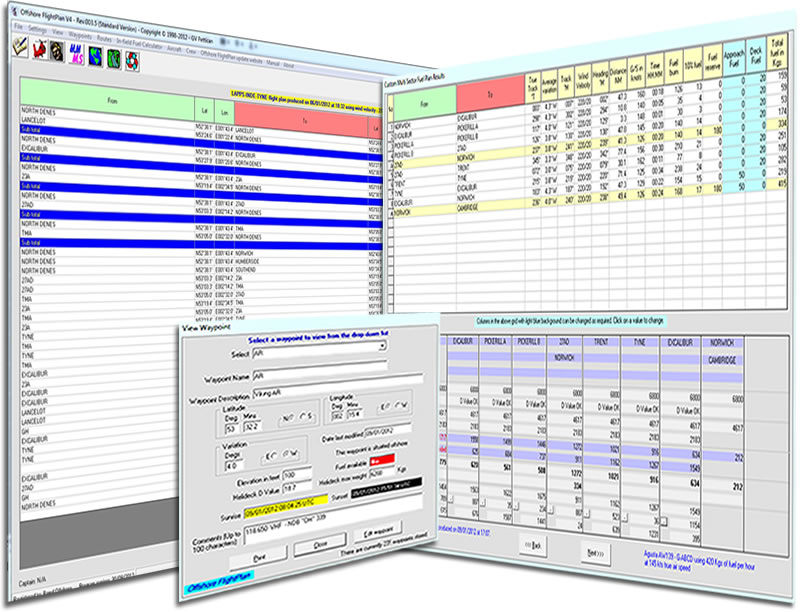Click the Latitude Deg field
The height and width of the screenshot is (612, 800).
tap(232, 428)
